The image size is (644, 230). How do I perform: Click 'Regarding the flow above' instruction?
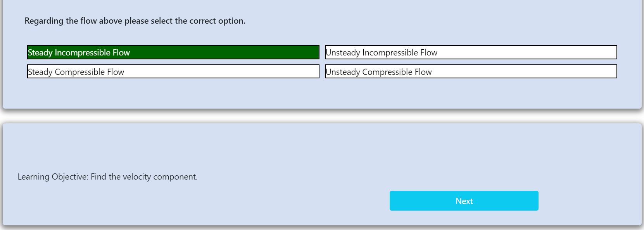135,21
